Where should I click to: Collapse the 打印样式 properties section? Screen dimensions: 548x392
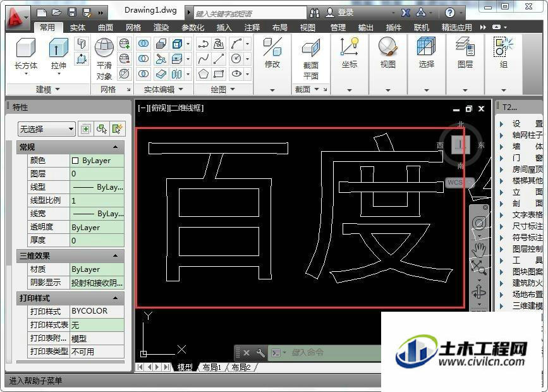click(115, 298)
